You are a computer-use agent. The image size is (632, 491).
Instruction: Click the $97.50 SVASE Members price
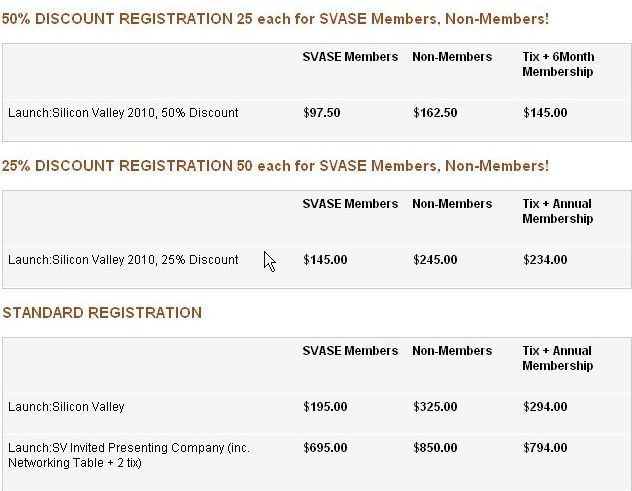click(321, 113)
